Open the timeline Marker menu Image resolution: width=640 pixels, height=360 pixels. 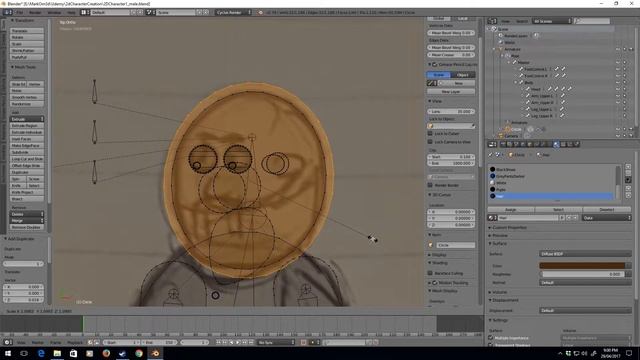pos(38,342)
